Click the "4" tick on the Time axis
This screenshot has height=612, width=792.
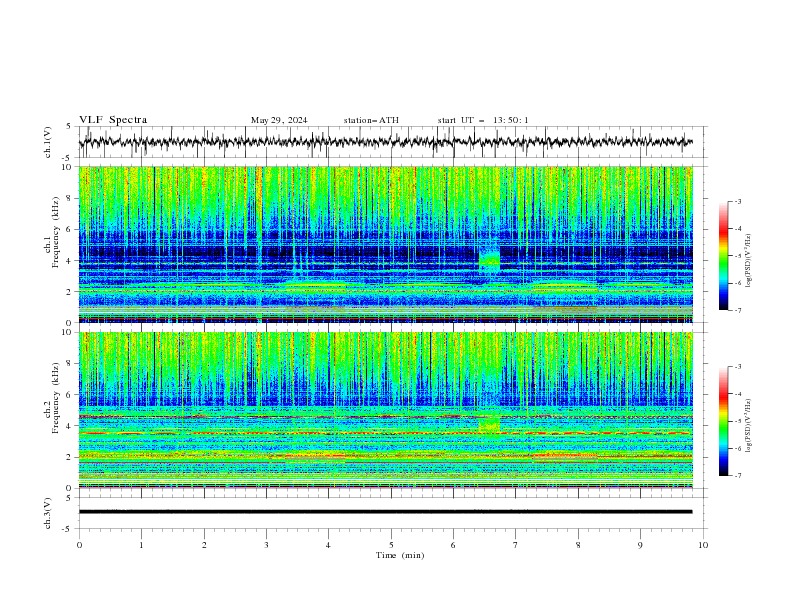[x=328, y=545]
